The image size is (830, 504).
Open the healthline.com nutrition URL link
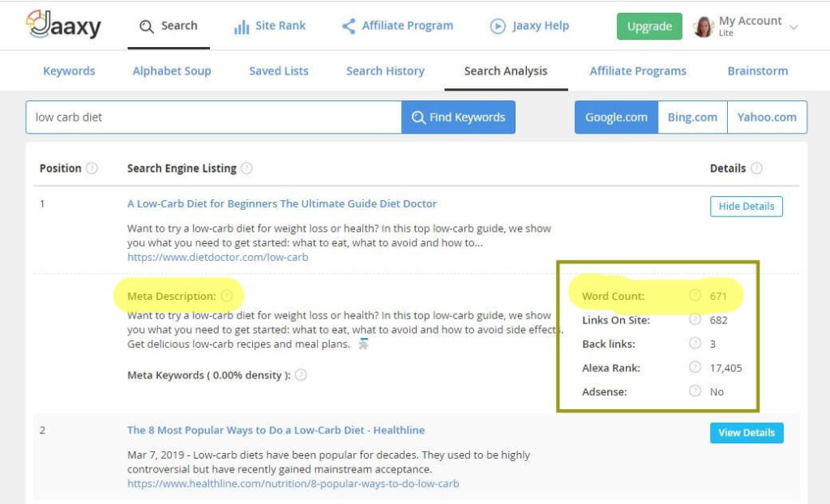tap(293, 484)
